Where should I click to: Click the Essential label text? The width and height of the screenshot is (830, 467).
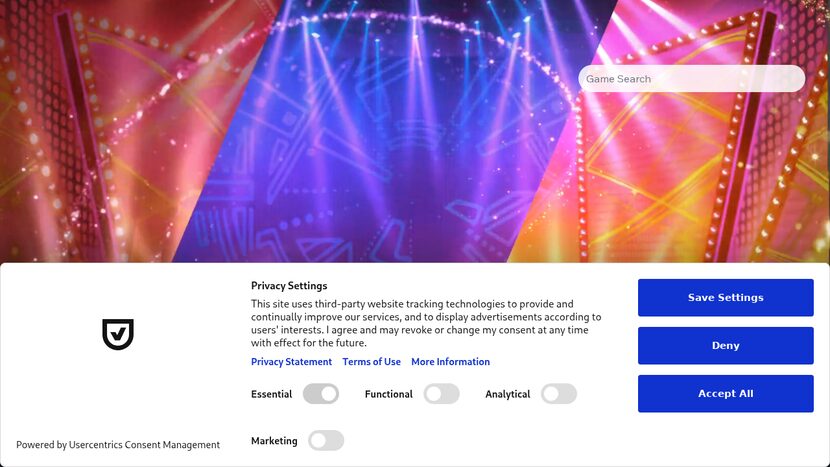pyautogui.click(x=271, y=394)
